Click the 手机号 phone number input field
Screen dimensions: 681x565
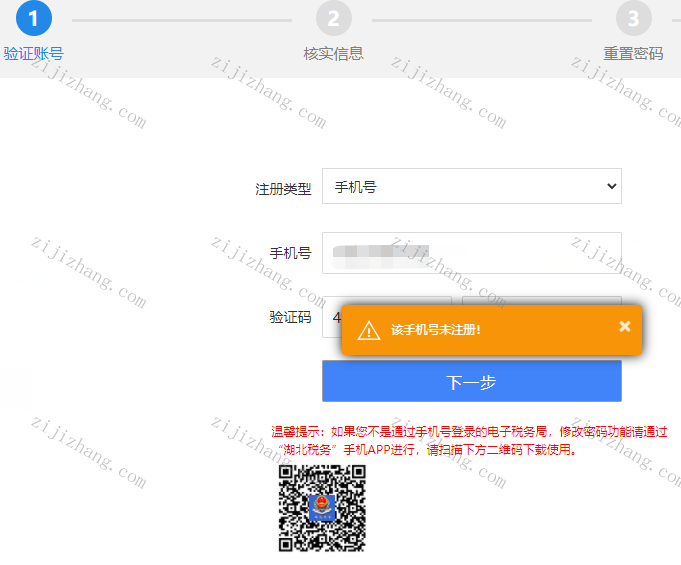(472, 253)
